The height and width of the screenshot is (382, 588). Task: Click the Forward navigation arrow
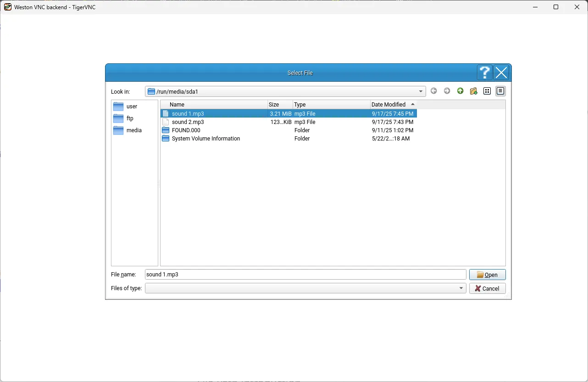[447, 91]
